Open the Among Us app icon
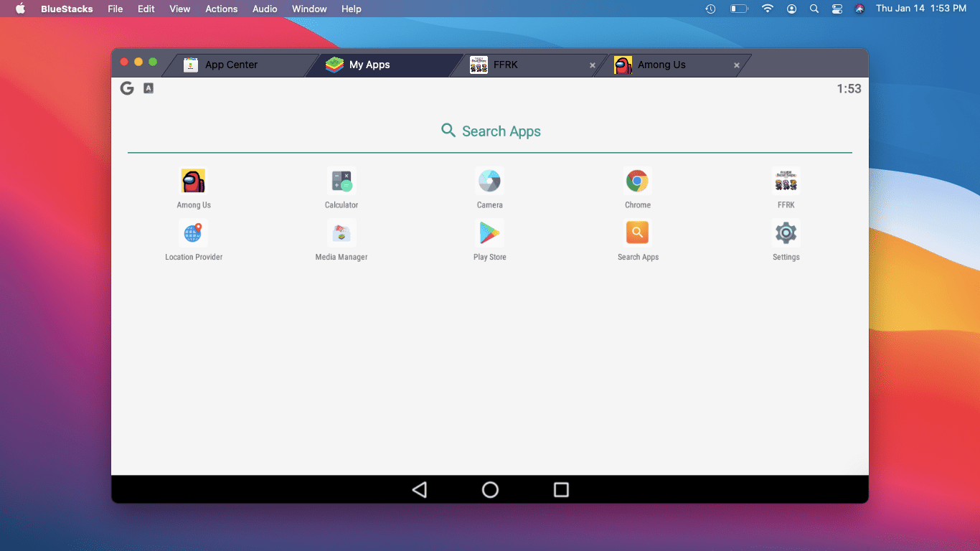Viewport: 980px width, 551px height. tap(193, 181)
